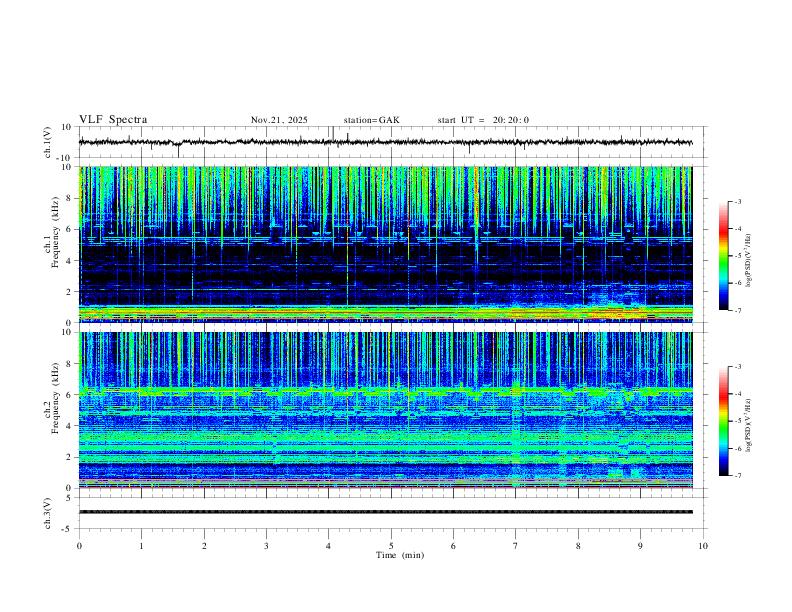Click time axis tick label '10'
792x612 pixels.
click(x=703, y=546)
